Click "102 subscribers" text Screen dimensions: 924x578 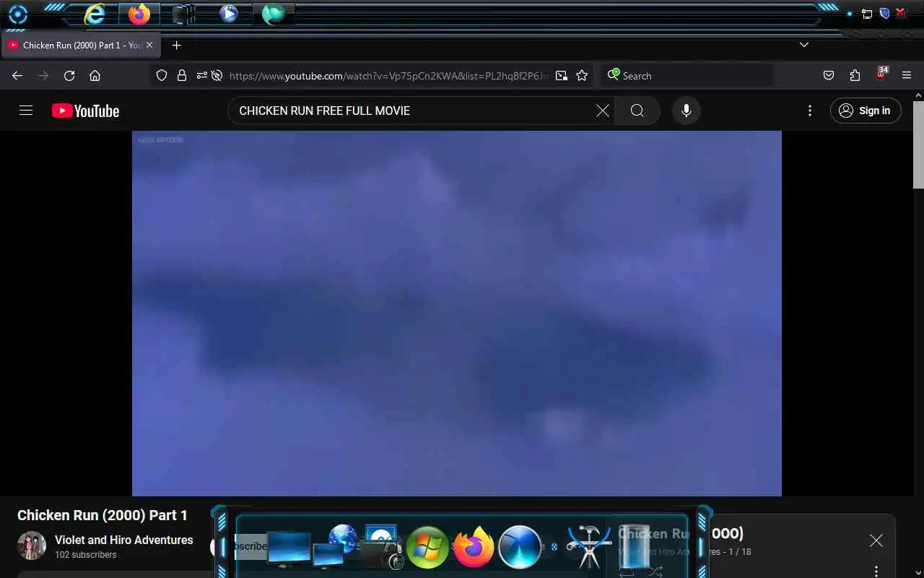(x=85, y=555)
